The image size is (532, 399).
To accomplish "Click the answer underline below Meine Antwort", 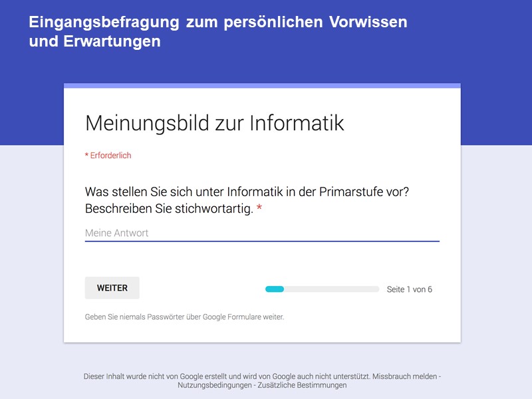I will [x=262, y=241].
